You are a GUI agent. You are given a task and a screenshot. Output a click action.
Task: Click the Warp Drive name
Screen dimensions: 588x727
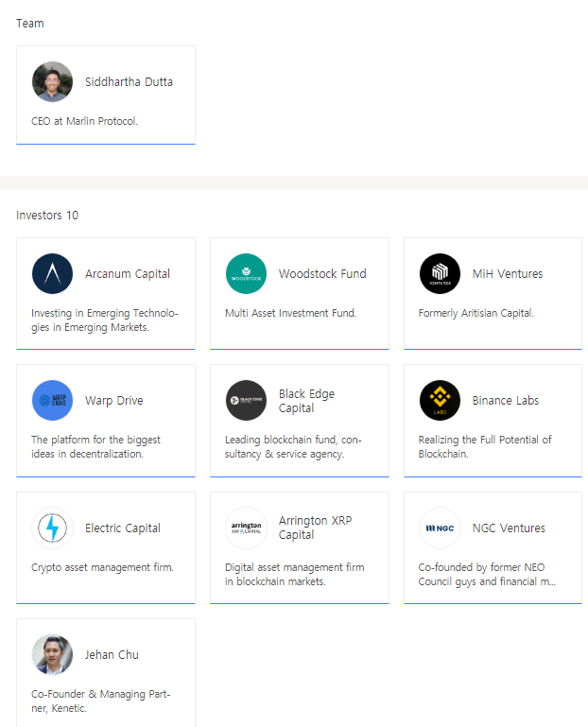(114, 401)
